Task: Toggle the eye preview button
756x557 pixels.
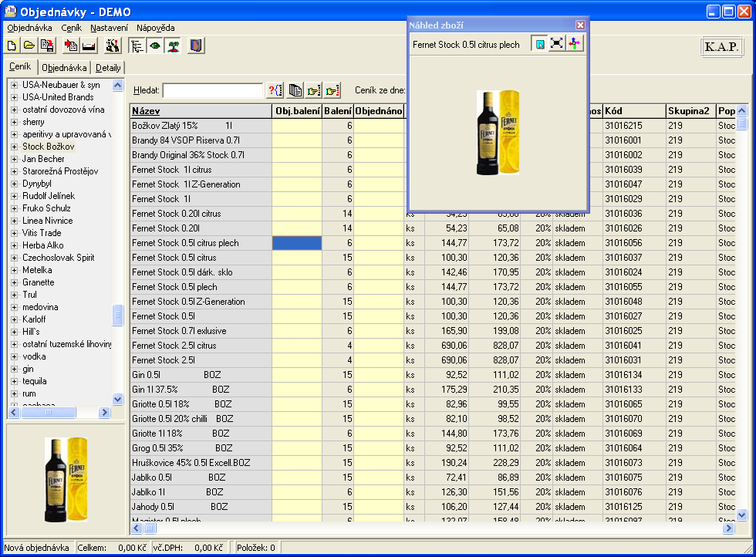Action: pos(155,46)
